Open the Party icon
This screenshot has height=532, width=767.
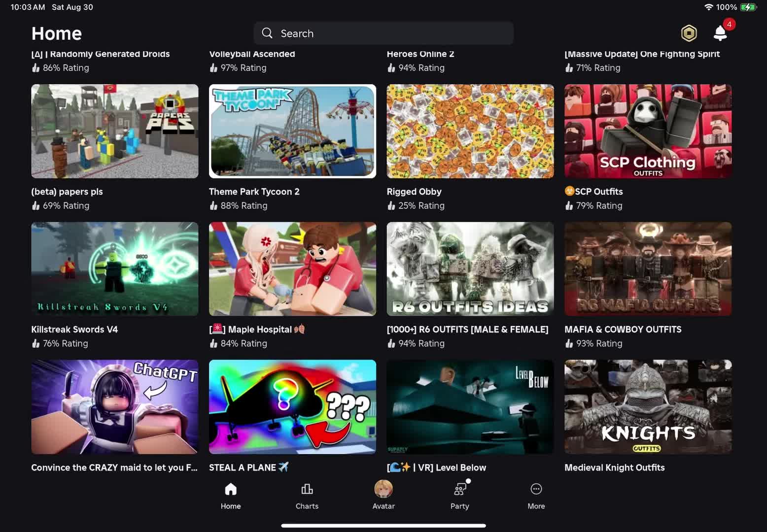click(460, 489)
